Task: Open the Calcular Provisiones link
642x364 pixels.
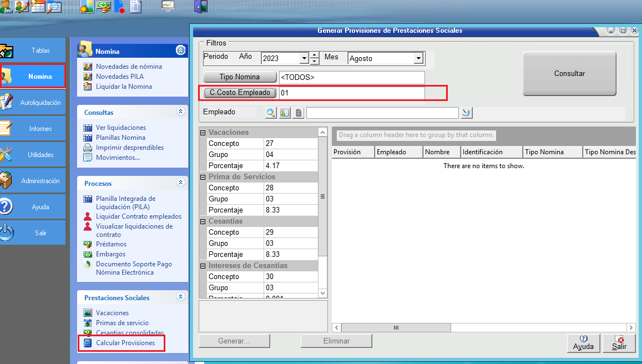Action: coord(125,343)
